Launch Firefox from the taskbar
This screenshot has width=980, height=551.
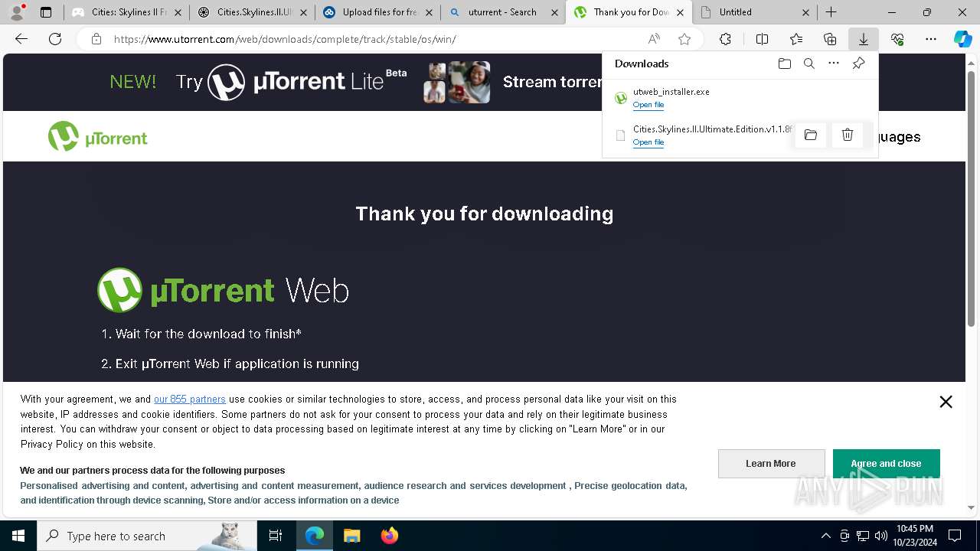click(390, 536)
